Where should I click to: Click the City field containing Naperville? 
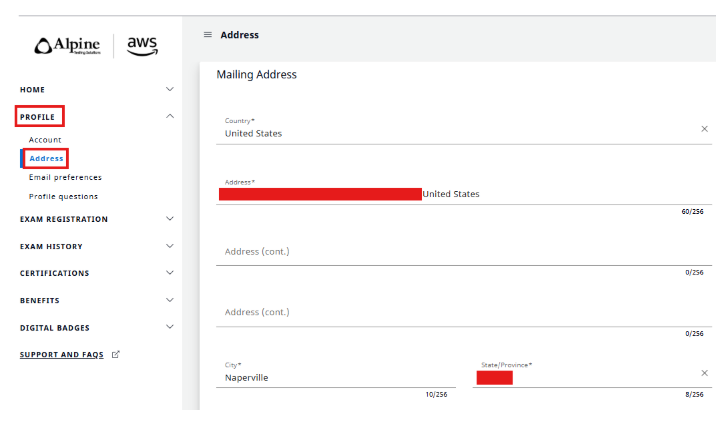tap(336, 375)
